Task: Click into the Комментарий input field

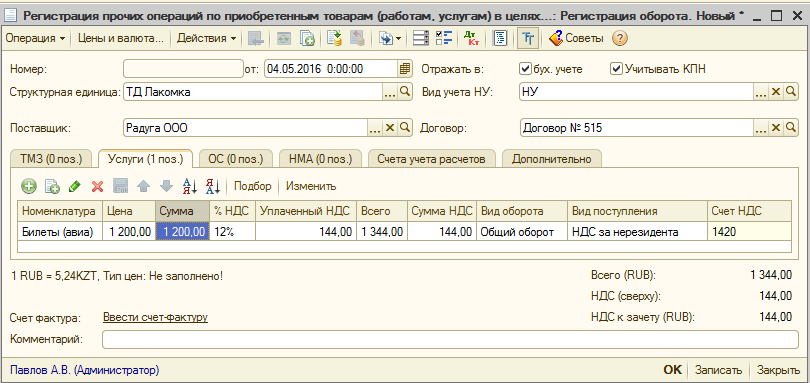Action: tap(450, 340)
